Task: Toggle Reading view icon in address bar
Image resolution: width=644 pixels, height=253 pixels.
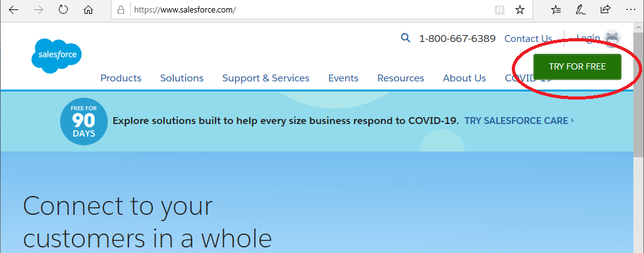Action: click(499, 10)
